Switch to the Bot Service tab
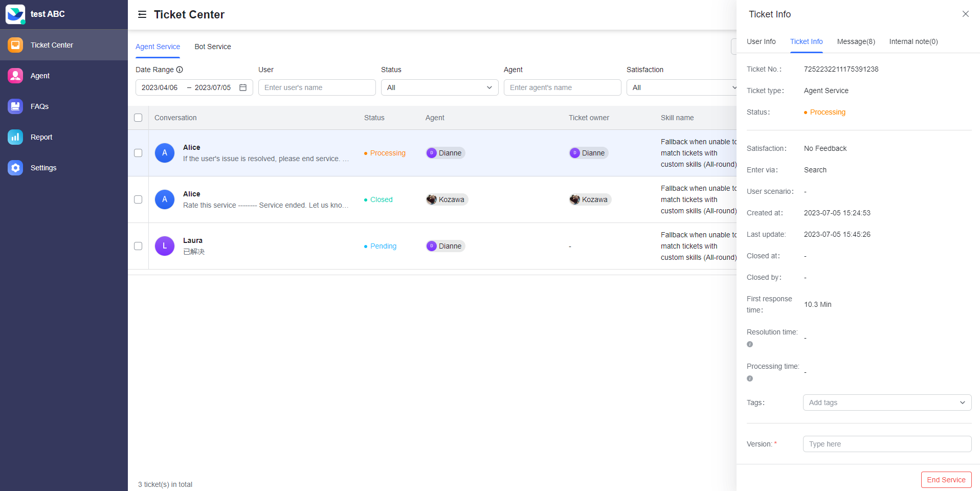 [x=213, y=47]
